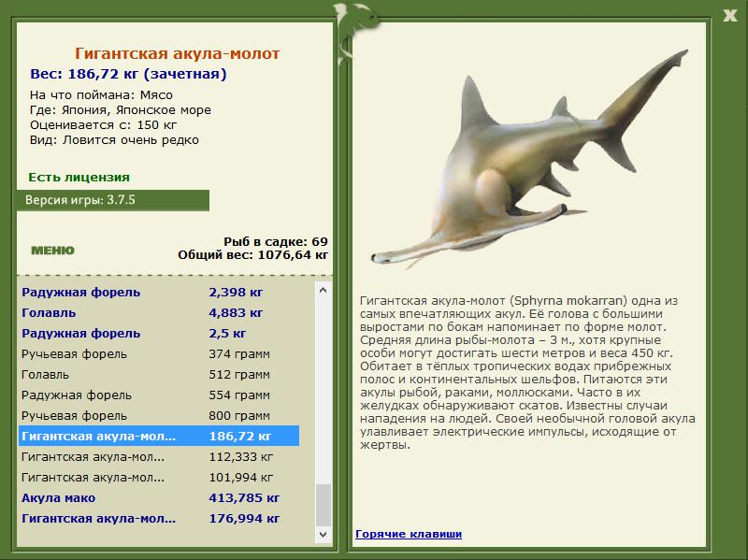Click the Есть лицензия label

79,177
